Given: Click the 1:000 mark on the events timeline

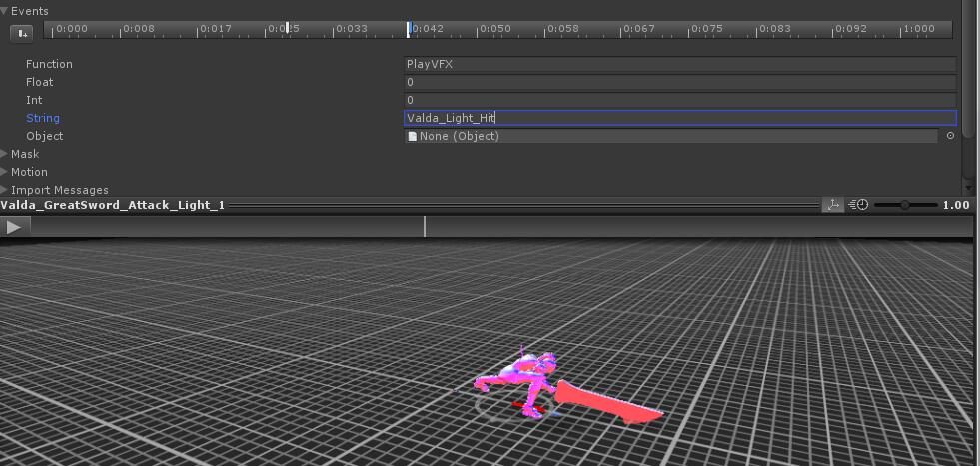Looking at the screenshot, I should click(919, 29).
